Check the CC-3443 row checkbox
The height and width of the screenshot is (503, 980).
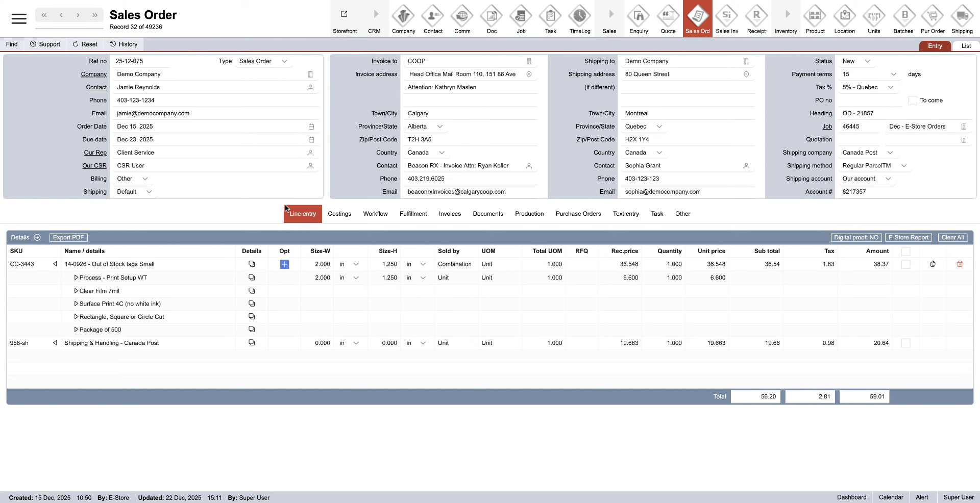(905, 264)
